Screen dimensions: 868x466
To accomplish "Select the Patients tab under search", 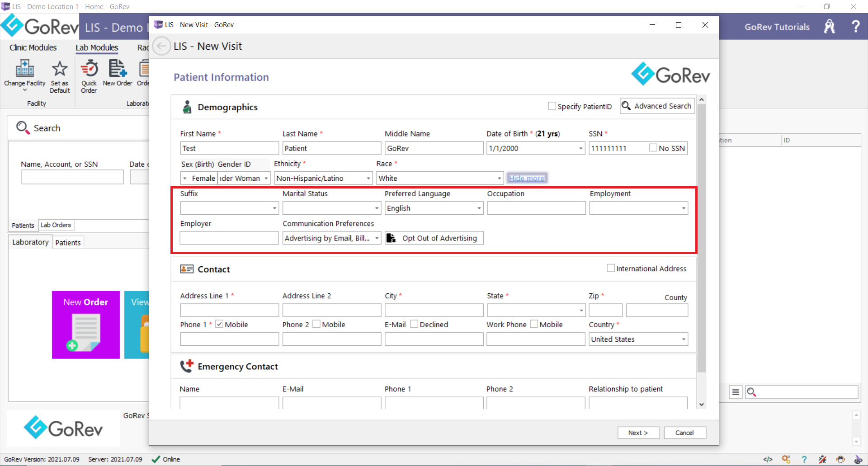I will [23, 225].
